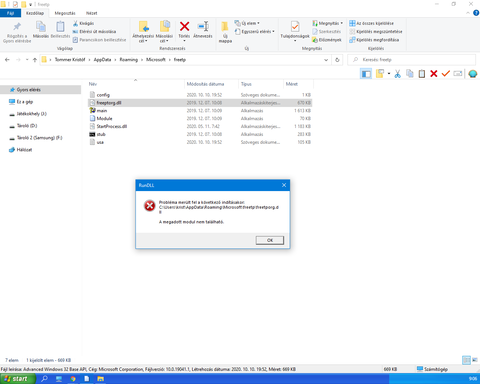Click Microsoft in the address breadcrumb
This screenshot has height=384, width=480.
156,60
